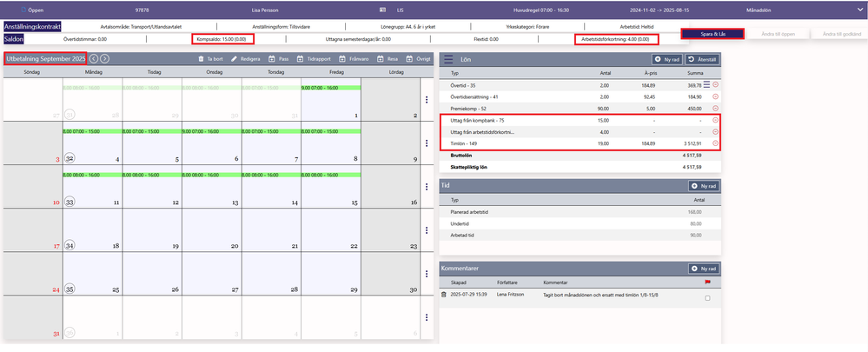
Task: Add a Frånvaro entry
Action: click(353, 59)
